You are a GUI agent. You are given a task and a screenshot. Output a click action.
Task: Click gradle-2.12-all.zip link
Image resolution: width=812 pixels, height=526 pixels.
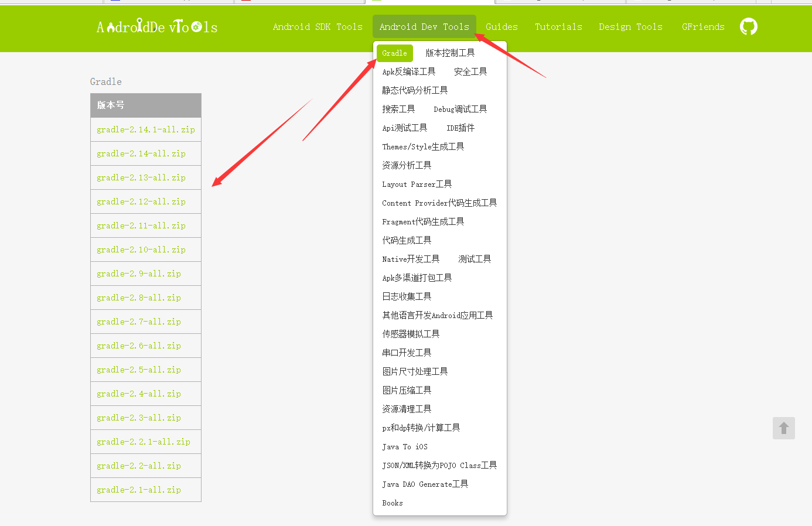click(x=141, y=201)
